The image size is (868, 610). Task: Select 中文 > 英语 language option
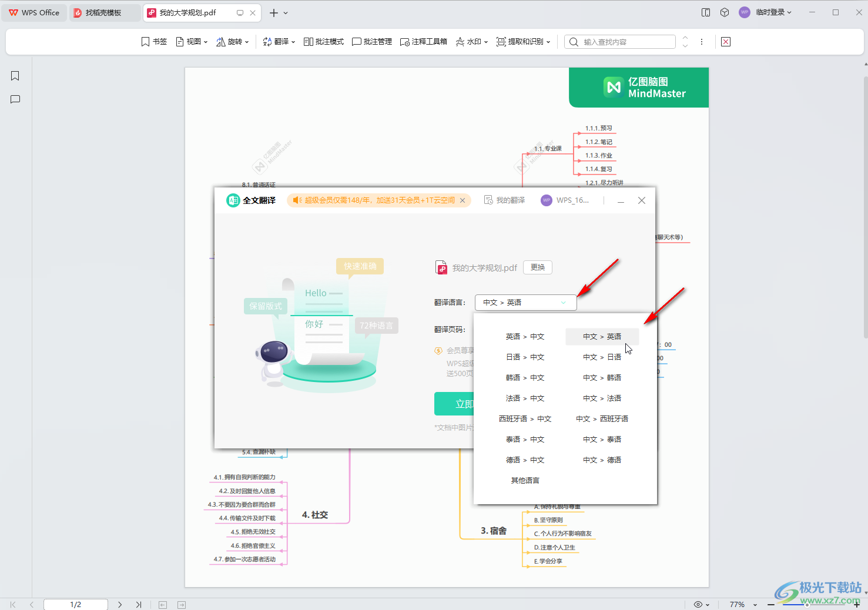pos(602,337)
